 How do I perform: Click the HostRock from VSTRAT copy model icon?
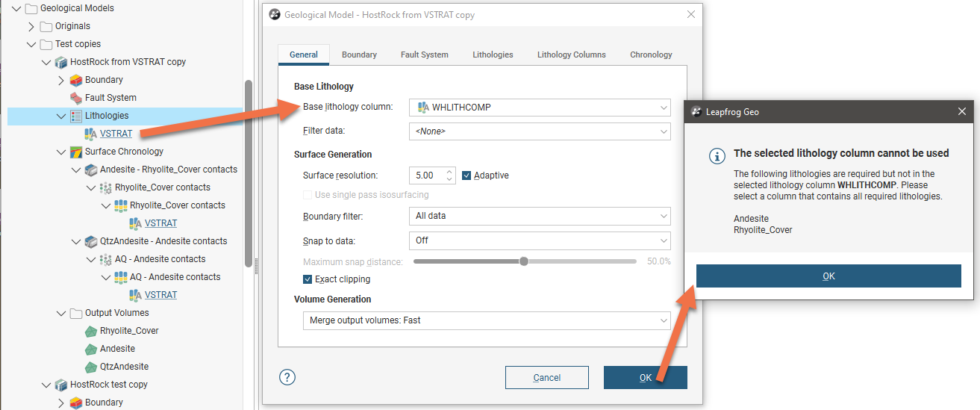60,62
